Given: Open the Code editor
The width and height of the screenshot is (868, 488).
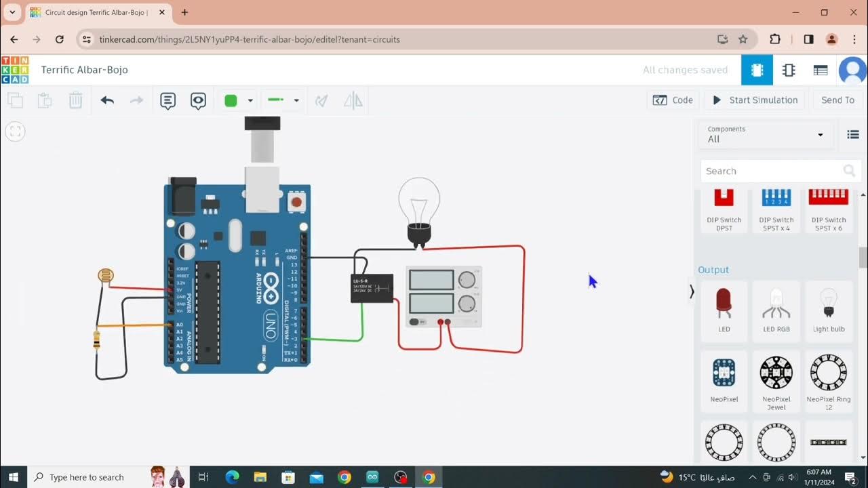Looking at the screenshot, I should click(x=673, y=100).
